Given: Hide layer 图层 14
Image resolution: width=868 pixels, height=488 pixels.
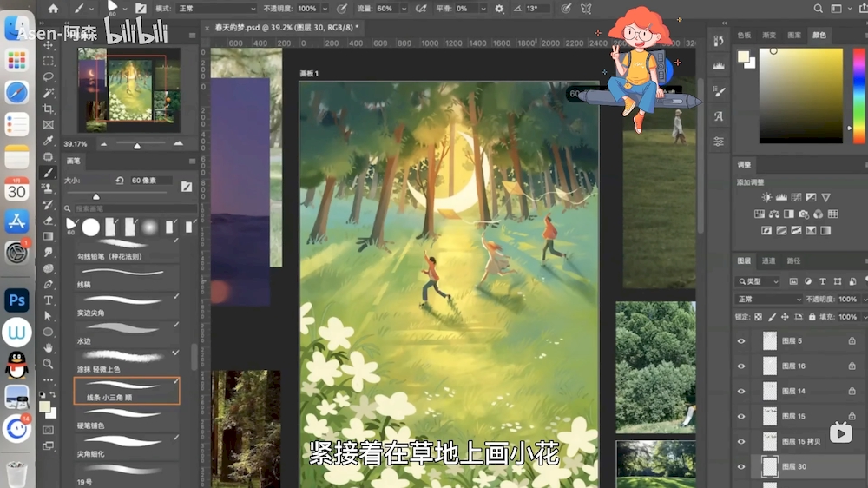Looking at the screenshot, I should click(741, 391).
